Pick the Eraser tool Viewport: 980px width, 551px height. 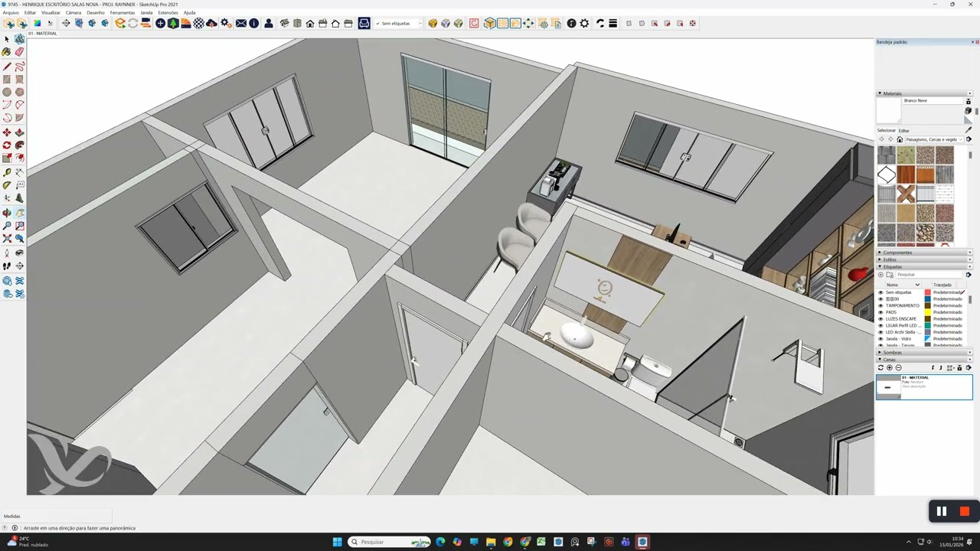[19, 52]
